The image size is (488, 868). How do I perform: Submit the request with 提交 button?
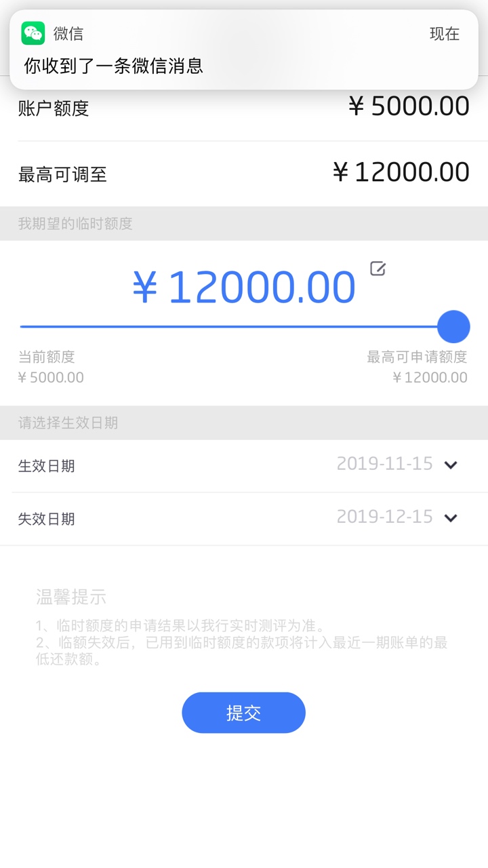(x=243, y=713)
